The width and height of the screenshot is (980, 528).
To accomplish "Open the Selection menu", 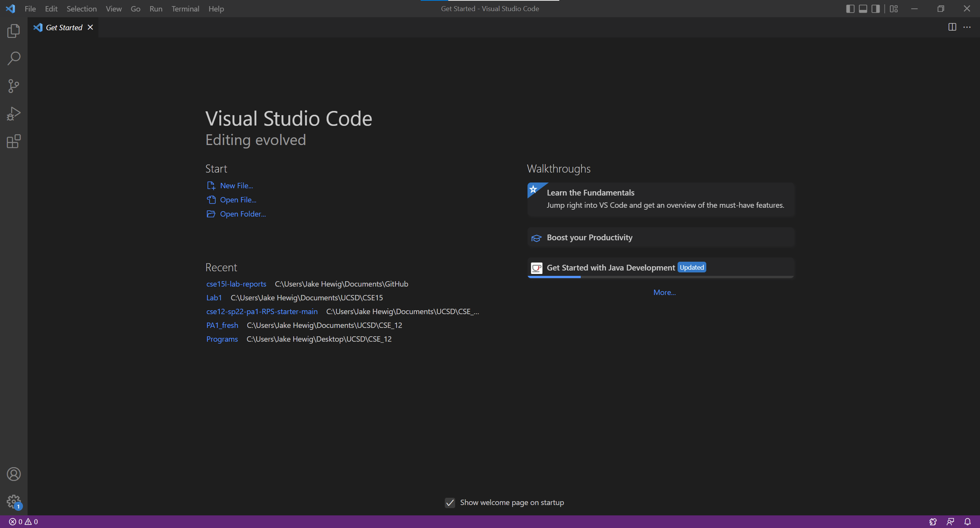I will coord(82,9).
